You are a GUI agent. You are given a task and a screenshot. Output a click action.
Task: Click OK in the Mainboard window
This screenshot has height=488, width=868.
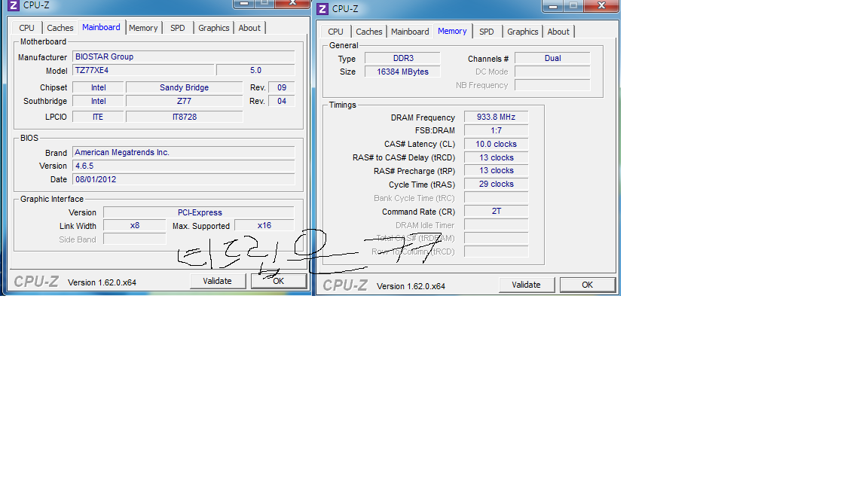pos(278,281)
